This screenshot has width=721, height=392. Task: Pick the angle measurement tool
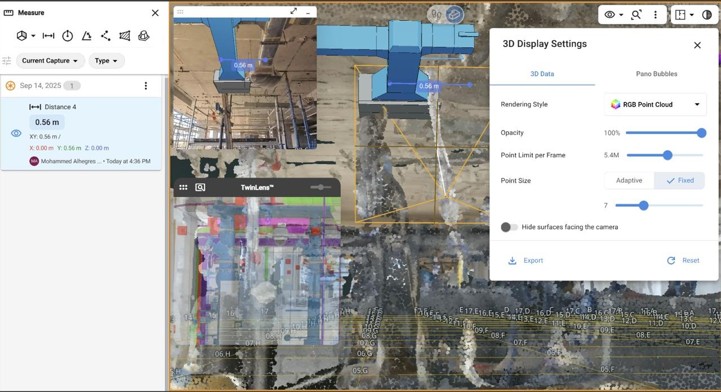click(x=86, y=36)
